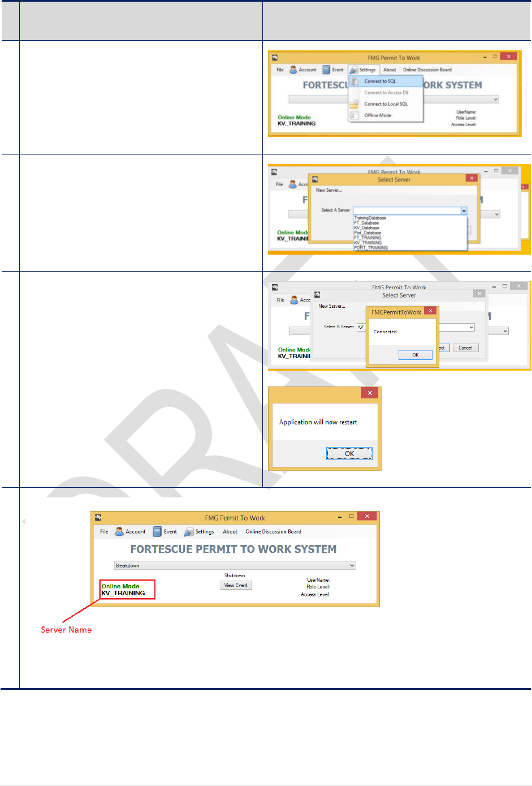This screenshot has height=786, width=532.
Task: Click Event book icon in bottom window
Action: pyautogui.click(x=157, y=531)
